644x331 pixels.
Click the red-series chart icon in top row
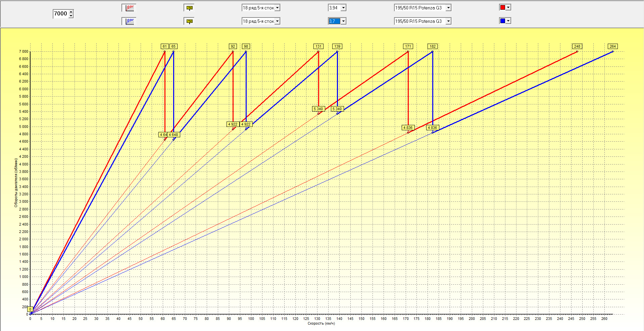point(130,8)
